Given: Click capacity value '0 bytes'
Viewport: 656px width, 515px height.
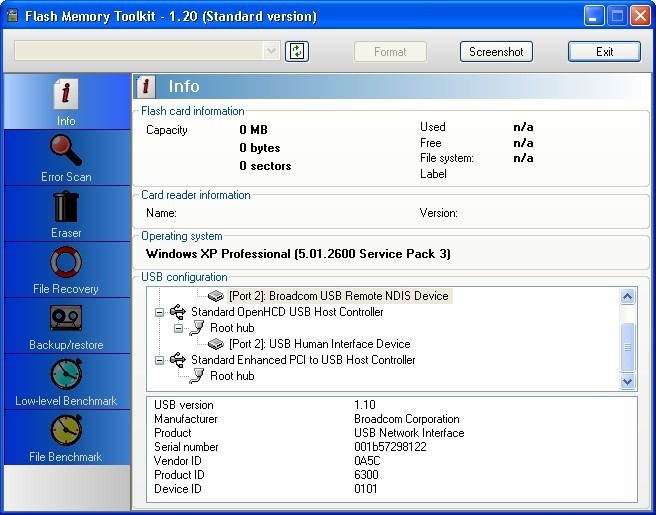Looking at the screenshot, I should pyautogui.click(x=260, y=148).
